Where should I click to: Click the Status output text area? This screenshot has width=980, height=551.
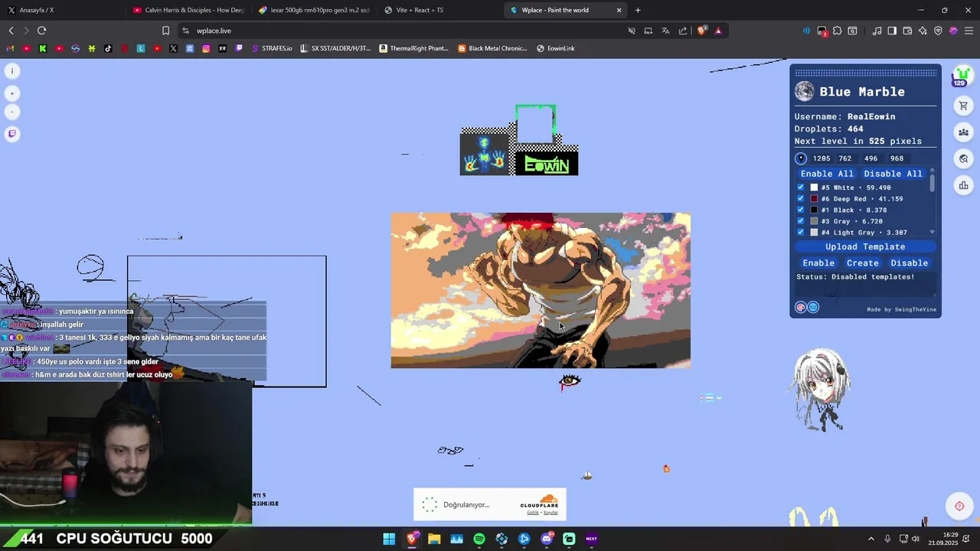[x=865, y=284]
